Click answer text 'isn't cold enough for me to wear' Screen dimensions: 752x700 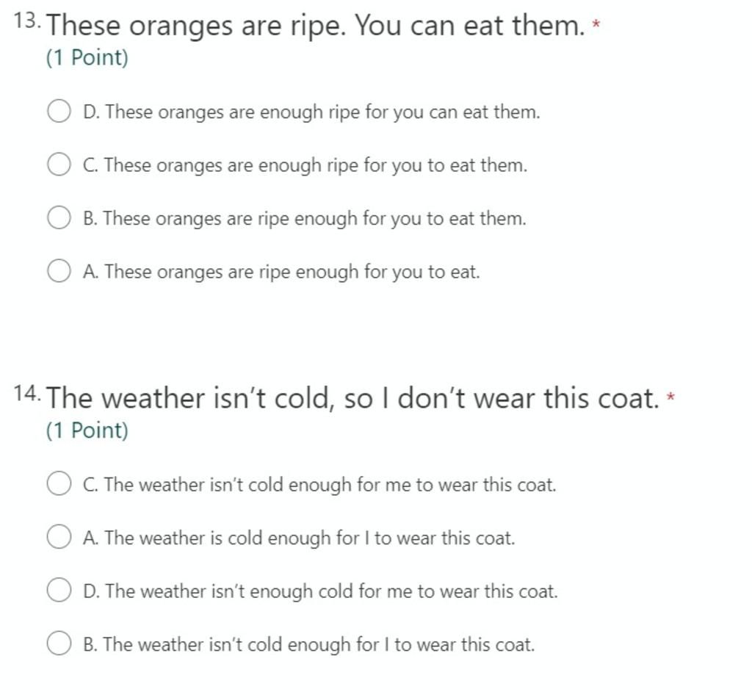(x=344, y=485)
